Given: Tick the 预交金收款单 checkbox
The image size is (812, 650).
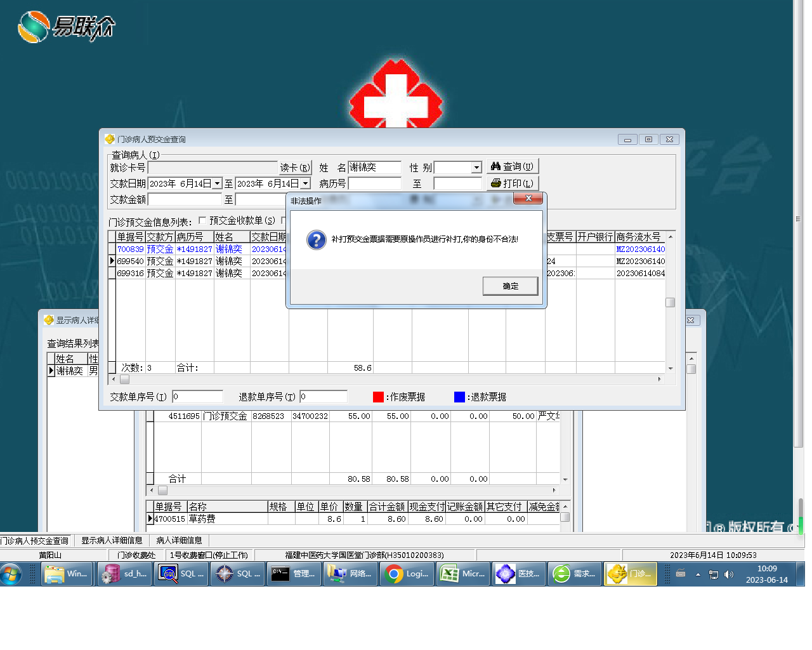Looking at the screenshot, I should pyautogui.click(x=202, y=220).
